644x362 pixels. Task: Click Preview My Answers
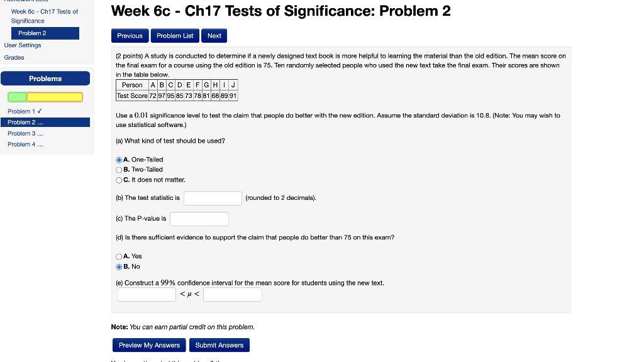(148, 345)
